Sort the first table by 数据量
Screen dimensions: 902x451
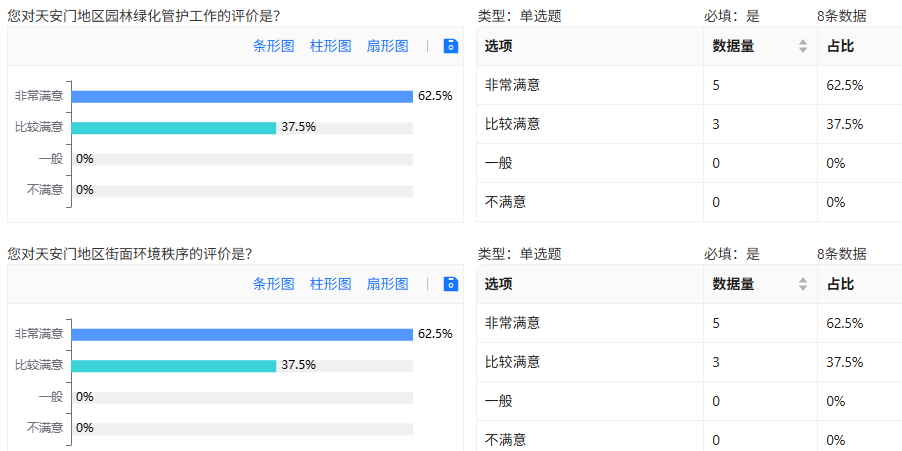[x=803, y=47]
